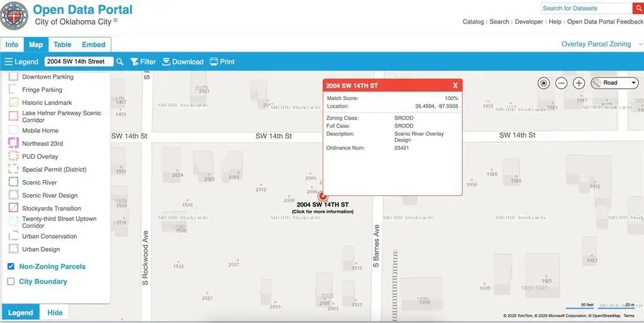Open the Legend hamburger menu
644x323 pixels.
tap(9, 62)
